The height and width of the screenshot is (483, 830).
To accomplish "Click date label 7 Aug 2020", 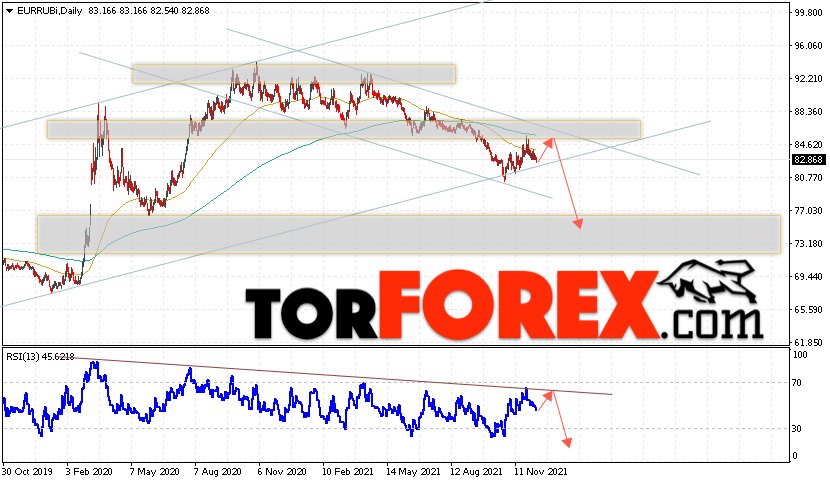I will click(217, 471).
